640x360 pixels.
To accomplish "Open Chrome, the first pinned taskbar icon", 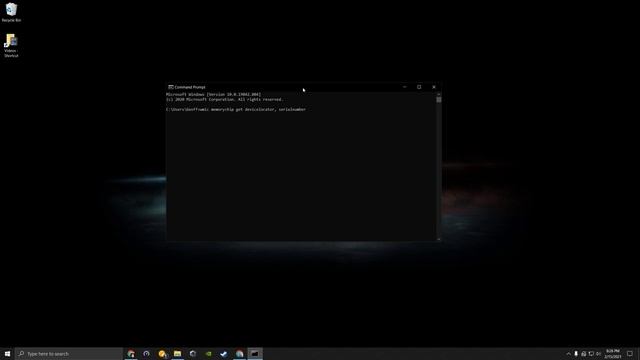I will (x=131, y=353).
